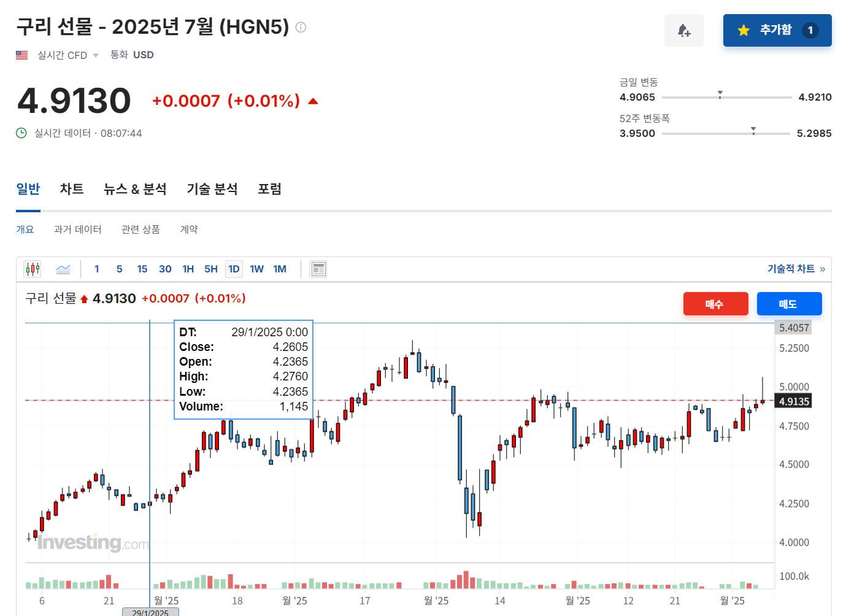Open the news panel icon beside timeframes
The width and height of the screenshot is (846, 616).
pos(318,268)
